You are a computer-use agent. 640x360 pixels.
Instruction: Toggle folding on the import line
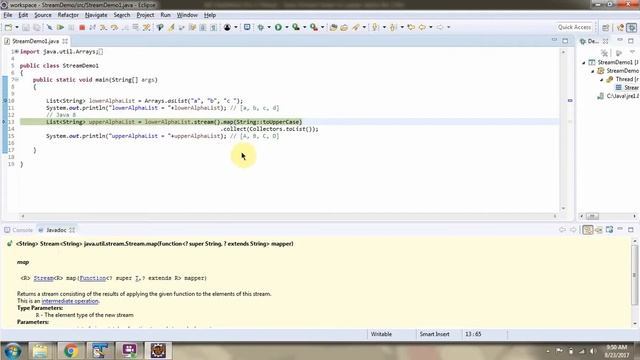point(16,51)
